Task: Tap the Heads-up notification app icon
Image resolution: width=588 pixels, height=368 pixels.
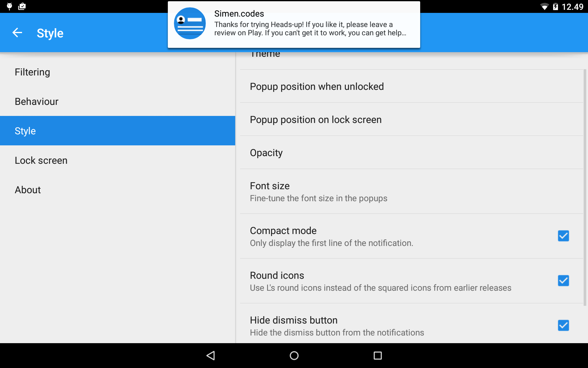Action: coord(190,24)
